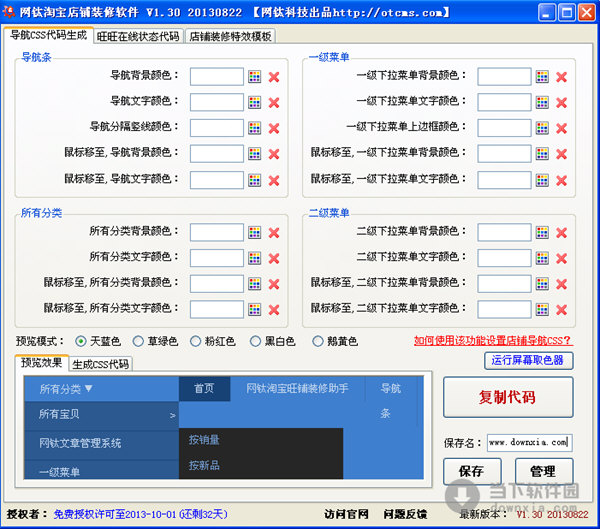Clear the 导航文字颜色 value

(274, 103)
